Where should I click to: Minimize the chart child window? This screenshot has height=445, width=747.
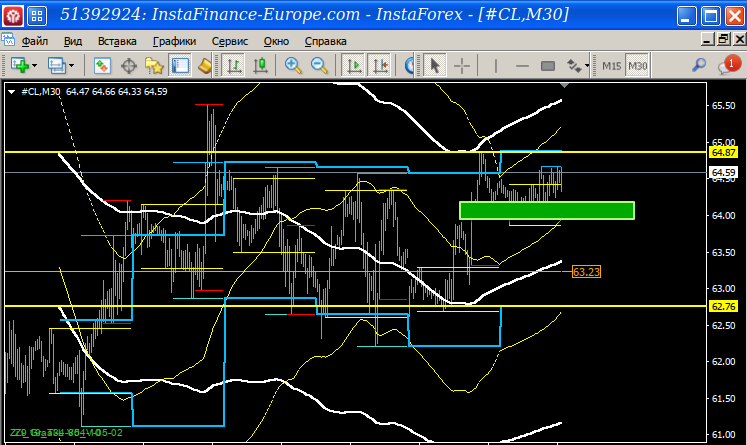pos(707,39)
